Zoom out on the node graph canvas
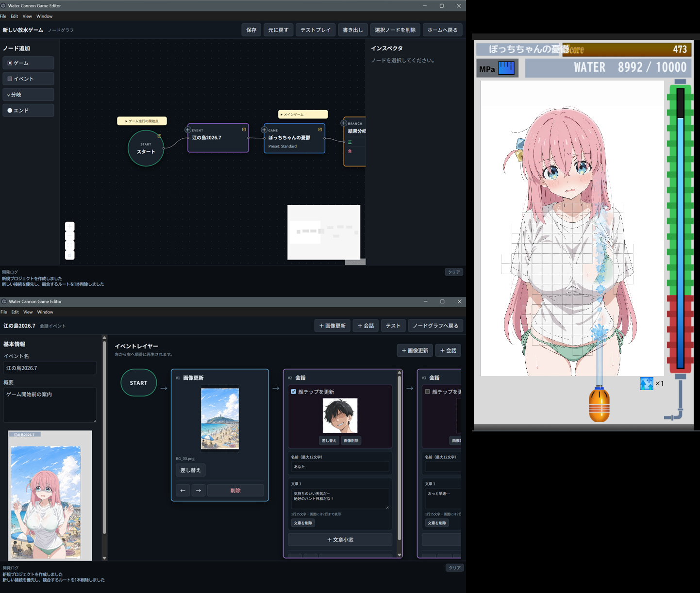This screenshot has width=700, height=593. 70,236
